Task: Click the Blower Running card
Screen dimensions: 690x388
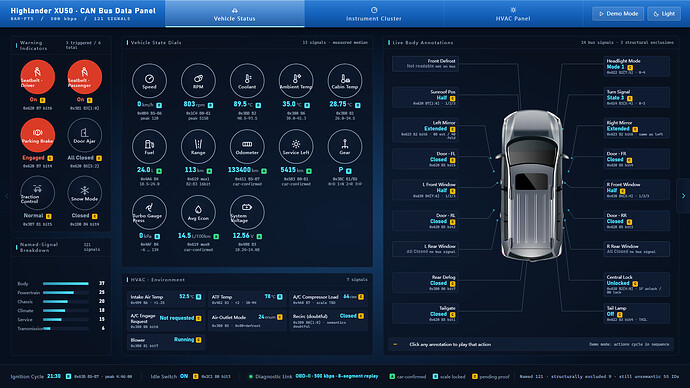Action: coord(165,342)
